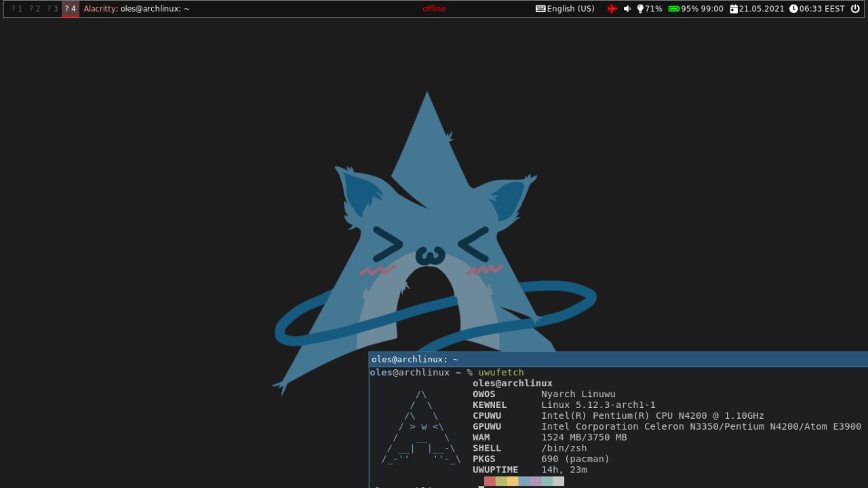Open calendar from the date icon
The width and height of the screenshot is (868, 488).
[734, 9]
